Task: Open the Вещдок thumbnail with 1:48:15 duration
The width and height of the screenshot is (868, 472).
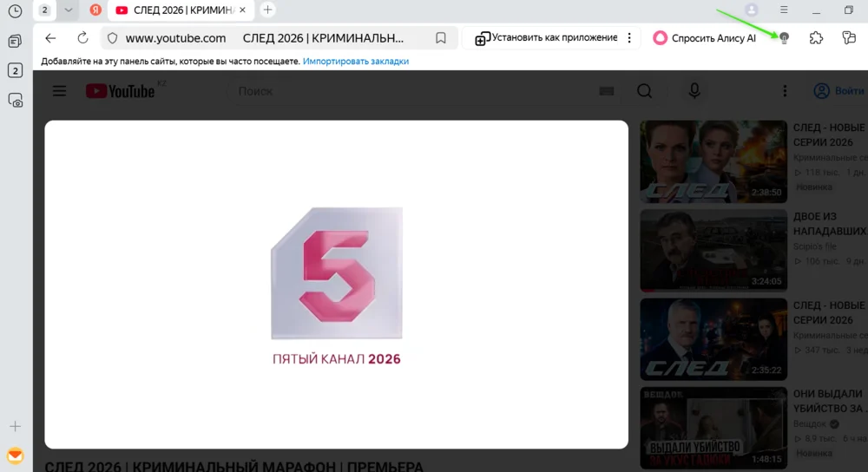Action: point(713,428)
